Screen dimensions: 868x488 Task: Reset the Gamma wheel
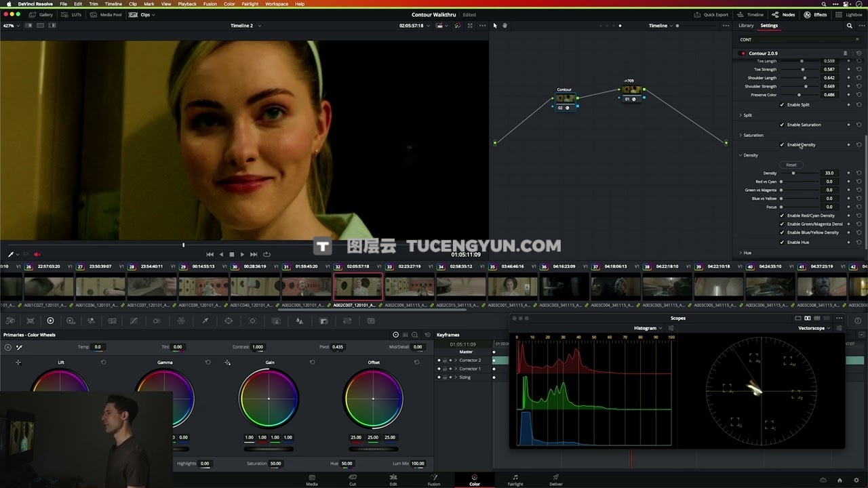tap(208, 363)
